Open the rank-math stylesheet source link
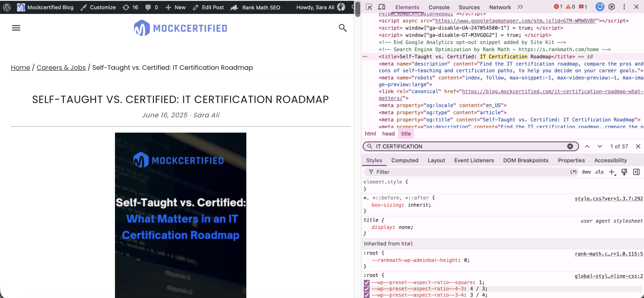644x298 pixels. [609, 254]
